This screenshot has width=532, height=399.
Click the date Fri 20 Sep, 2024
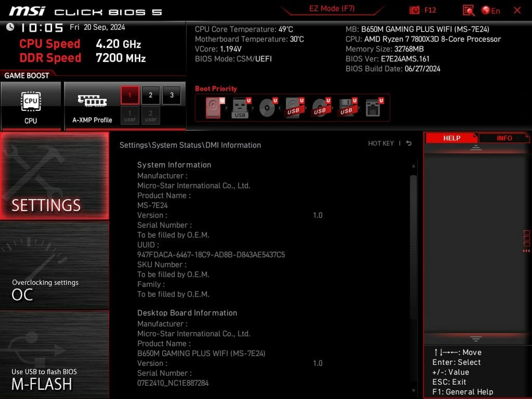coord(97,27)
